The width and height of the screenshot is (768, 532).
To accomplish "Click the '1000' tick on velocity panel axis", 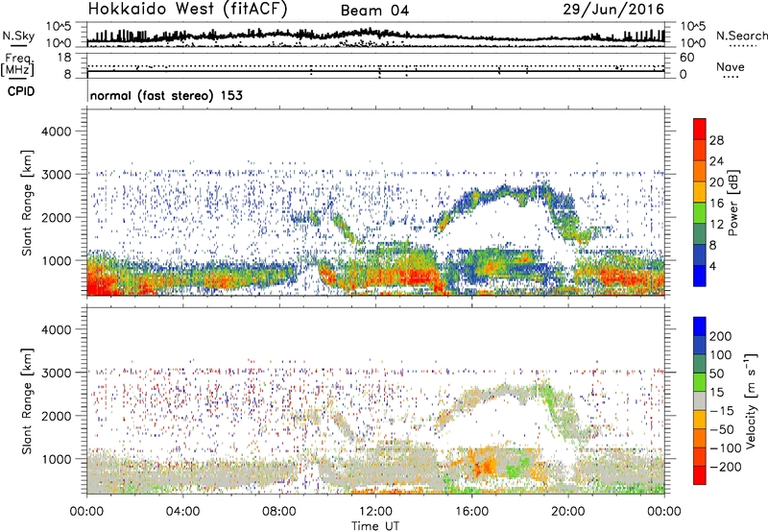I will click(x=56, y=459).
